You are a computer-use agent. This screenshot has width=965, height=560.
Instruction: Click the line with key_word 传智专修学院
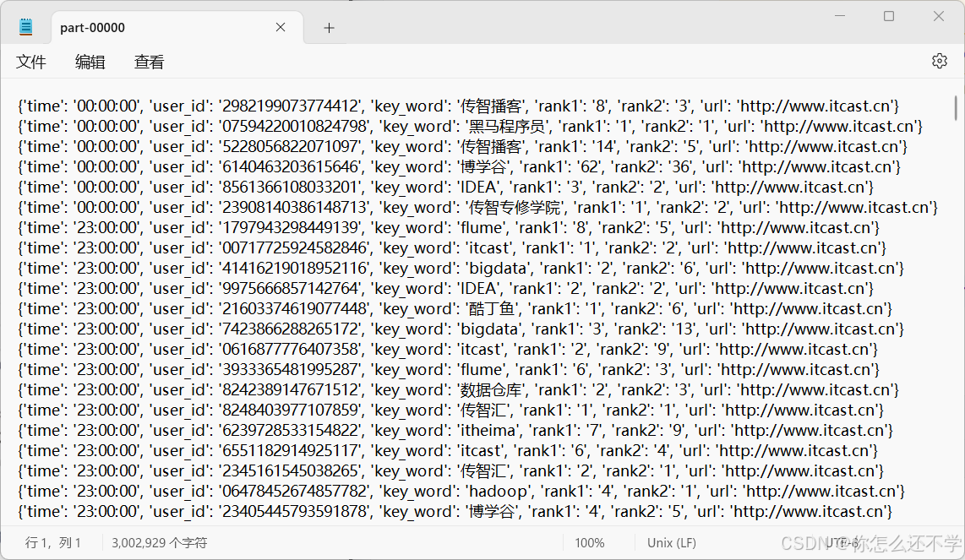[477, 208]
